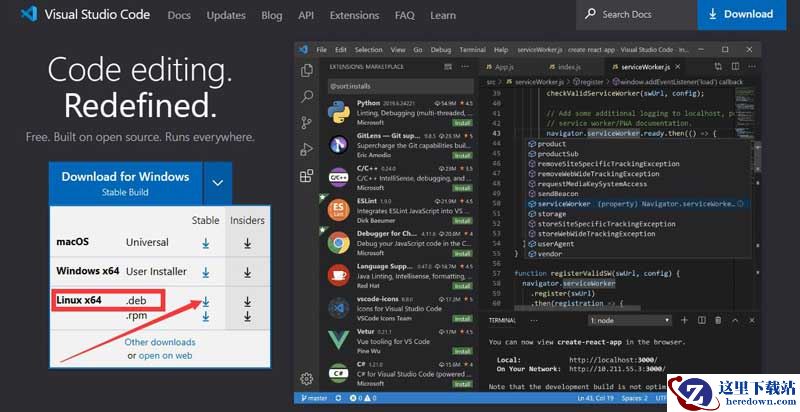Click the Ln 43, Col 19 status entry
The width and height of the screenshot is (800, 412).
594,398
